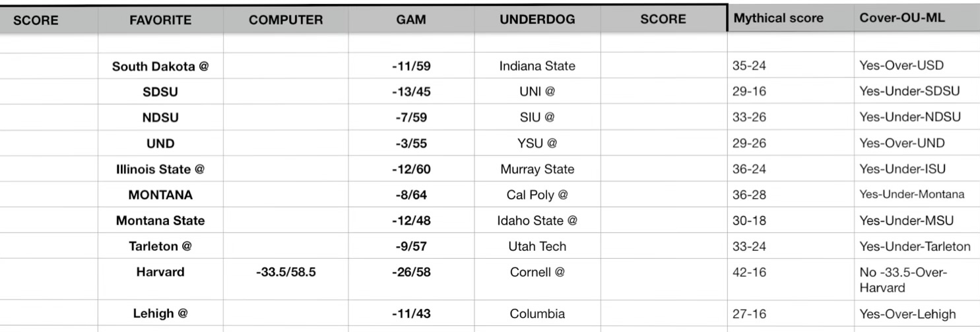Click the COMPUTER column header
The width and height of the screenshot is (980, 332).
click(x=286, y=20)
